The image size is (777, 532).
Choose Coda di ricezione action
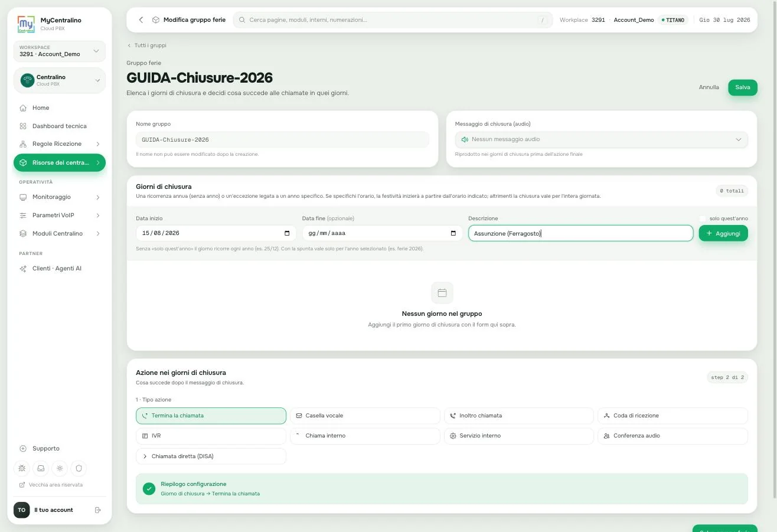[672, 416]
